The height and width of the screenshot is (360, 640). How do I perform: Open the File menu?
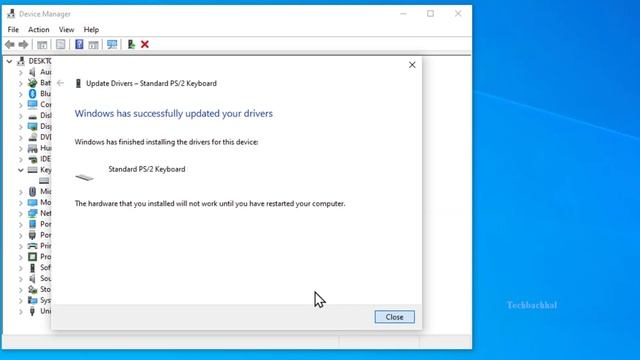(x=13, y=29)
